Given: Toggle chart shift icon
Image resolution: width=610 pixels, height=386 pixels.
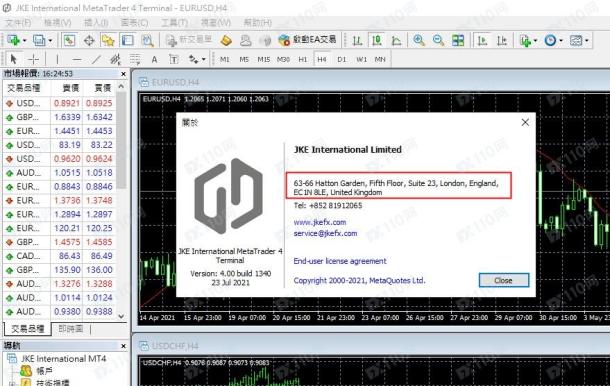Looking at the screenshot, I should tap(502, 40).
